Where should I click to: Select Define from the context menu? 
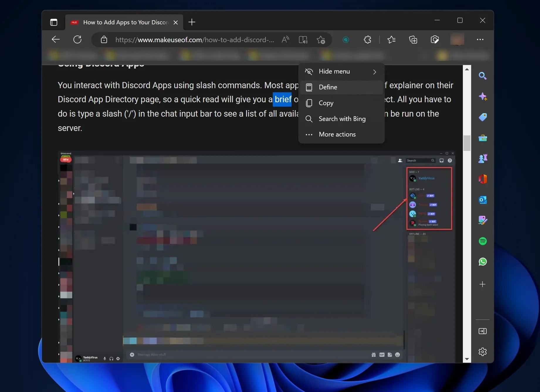327,87
